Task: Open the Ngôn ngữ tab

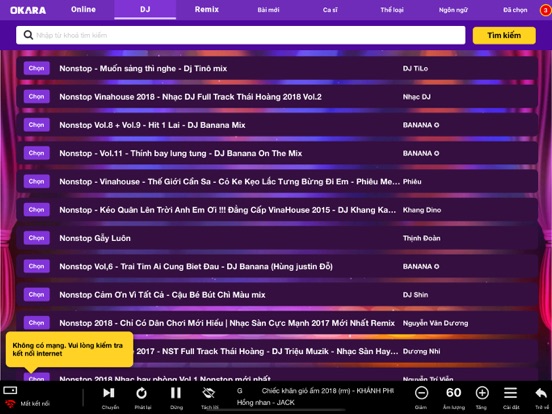Action: tap(453, 10)
